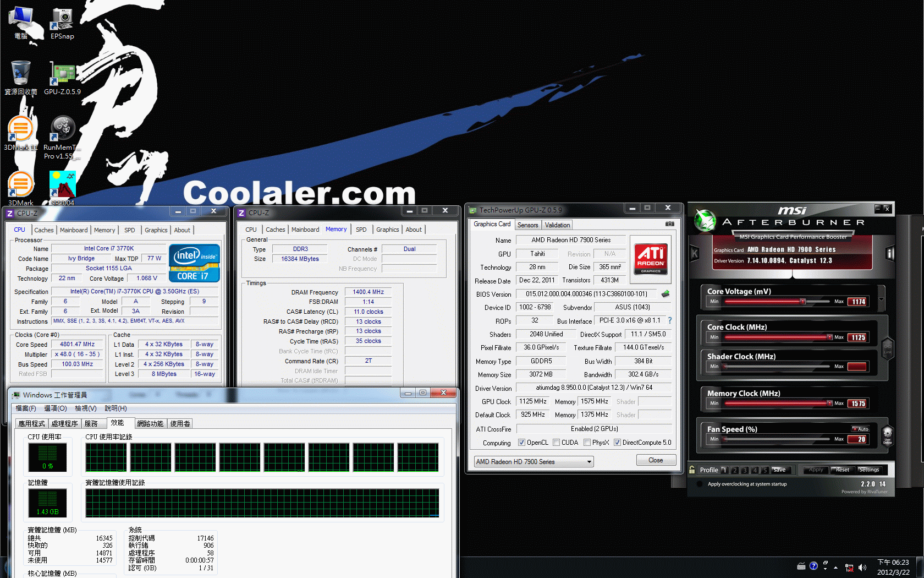The image size is (924, 578).
Task: Open Graphics tab in right CPU-Z window
Action: click(387, 230)
